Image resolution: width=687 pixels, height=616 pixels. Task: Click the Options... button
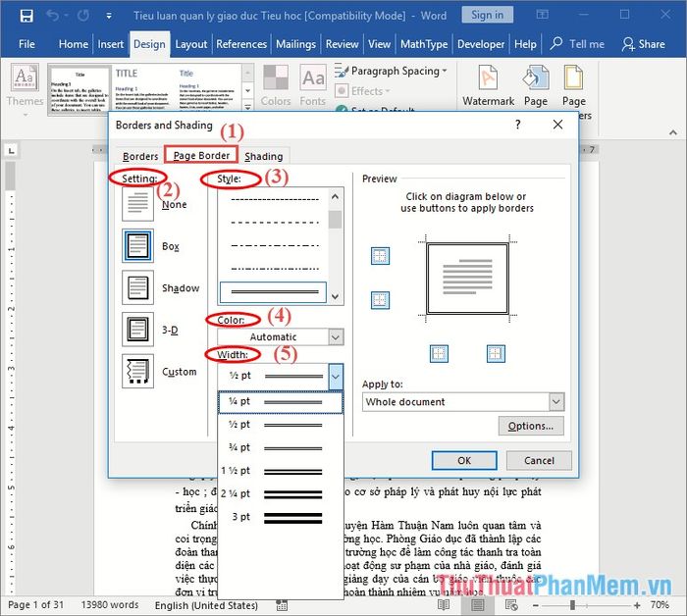[531, 426]
